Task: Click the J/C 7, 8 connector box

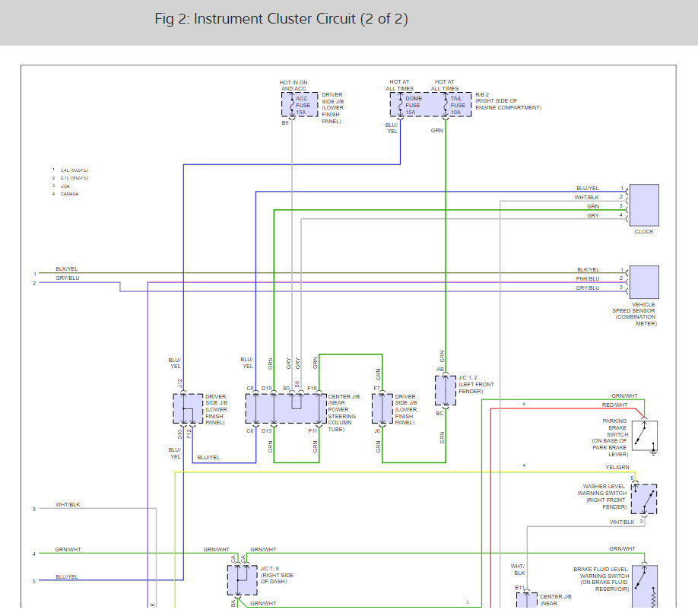Action: tap(242, 580)
